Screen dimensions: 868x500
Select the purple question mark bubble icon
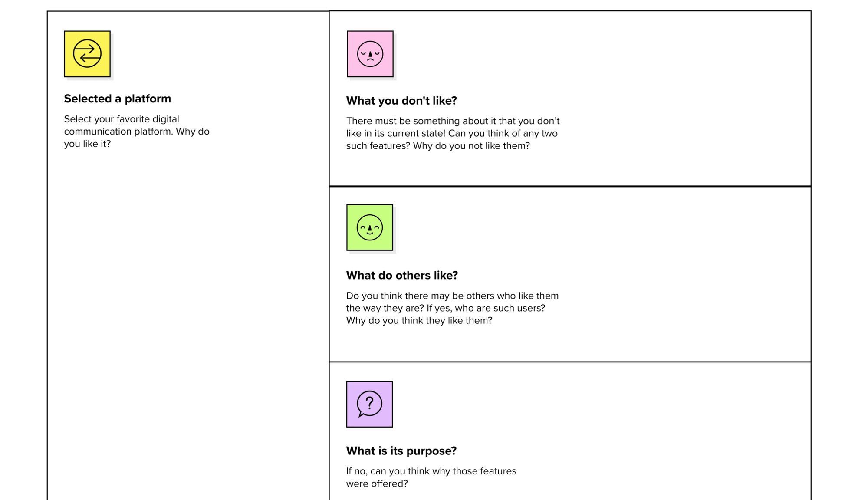(369, 404)
